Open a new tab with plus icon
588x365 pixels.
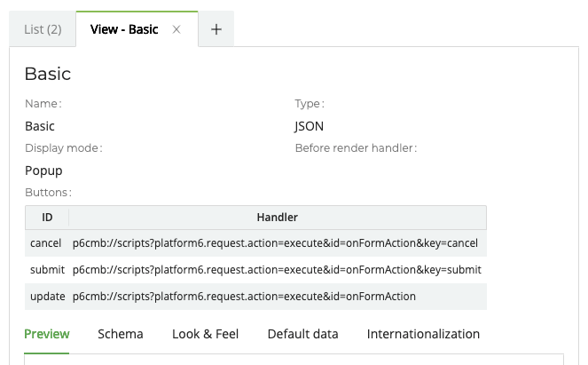pyautogui.click(x=216, y=29)
